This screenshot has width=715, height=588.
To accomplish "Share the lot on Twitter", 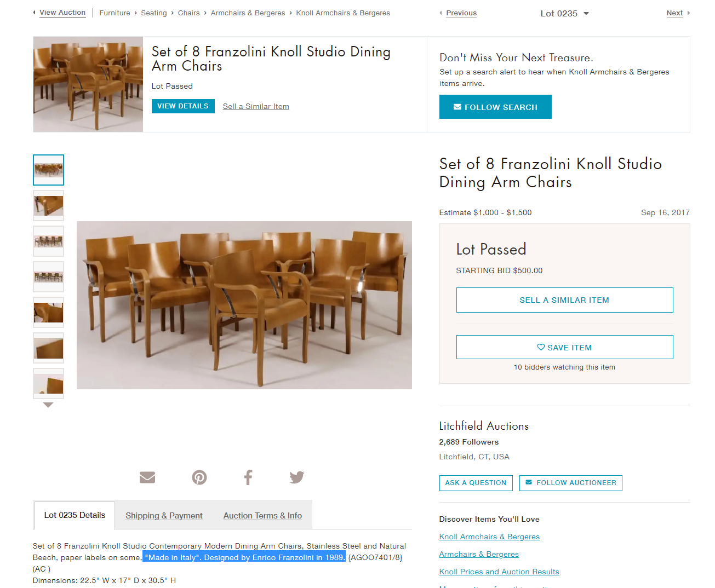I will coord(296,477).
